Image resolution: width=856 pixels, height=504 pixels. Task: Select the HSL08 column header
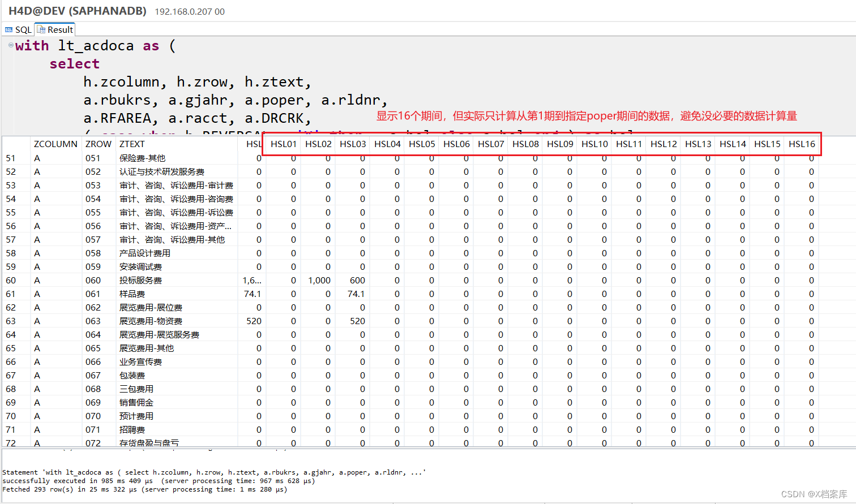pyautogui.click(x=525, y=144)
